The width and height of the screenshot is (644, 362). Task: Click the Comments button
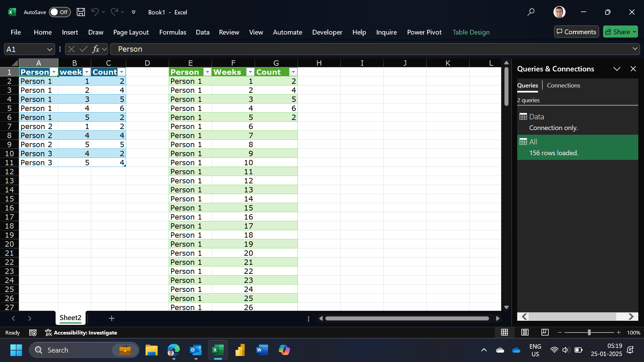tap(576, 32)
